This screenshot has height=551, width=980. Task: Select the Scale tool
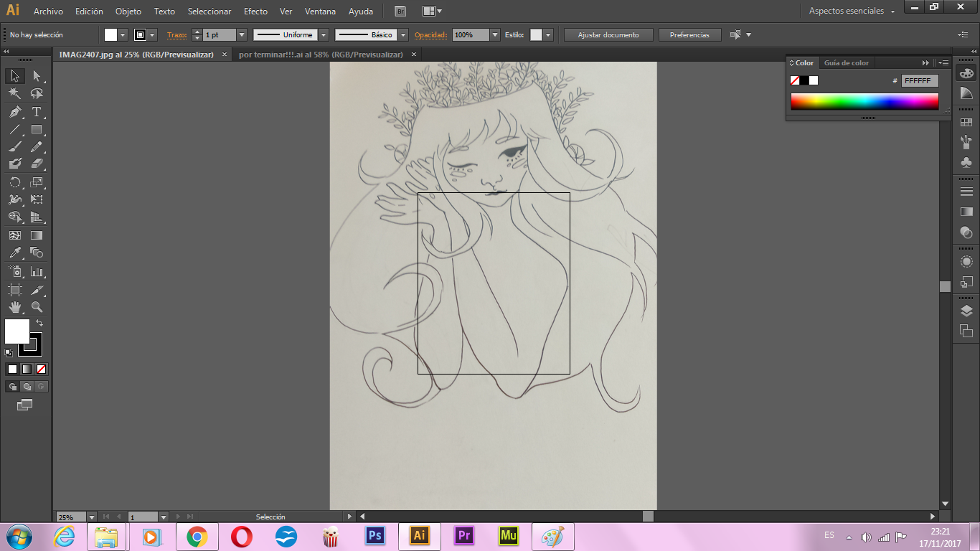coord(37,182)
